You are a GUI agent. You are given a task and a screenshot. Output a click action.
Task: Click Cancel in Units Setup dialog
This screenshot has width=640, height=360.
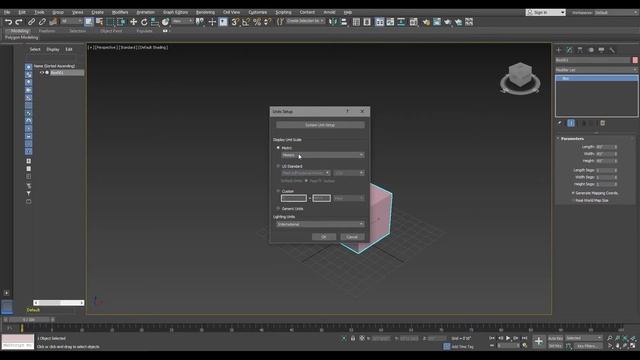[352, 237]
